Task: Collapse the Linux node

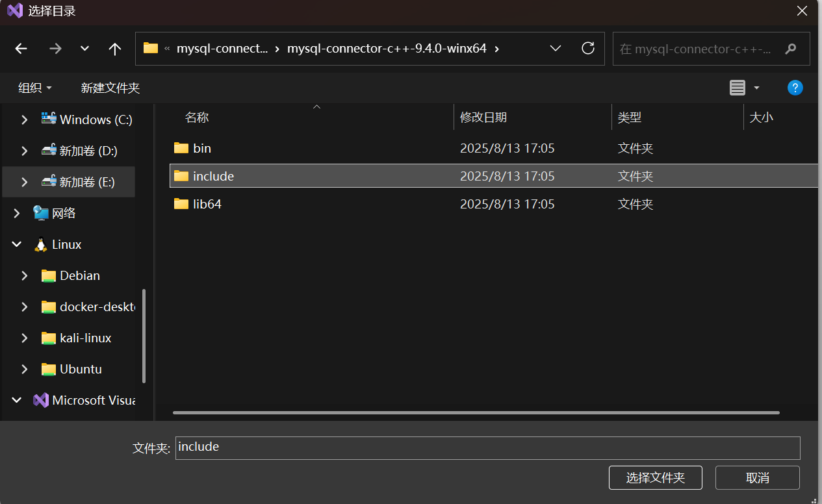Action: tap(17, 244)
